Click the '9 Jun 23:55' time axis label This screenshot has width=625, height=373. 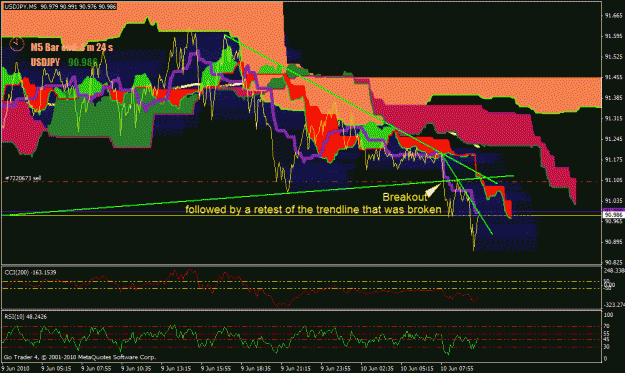coord(337,369)
